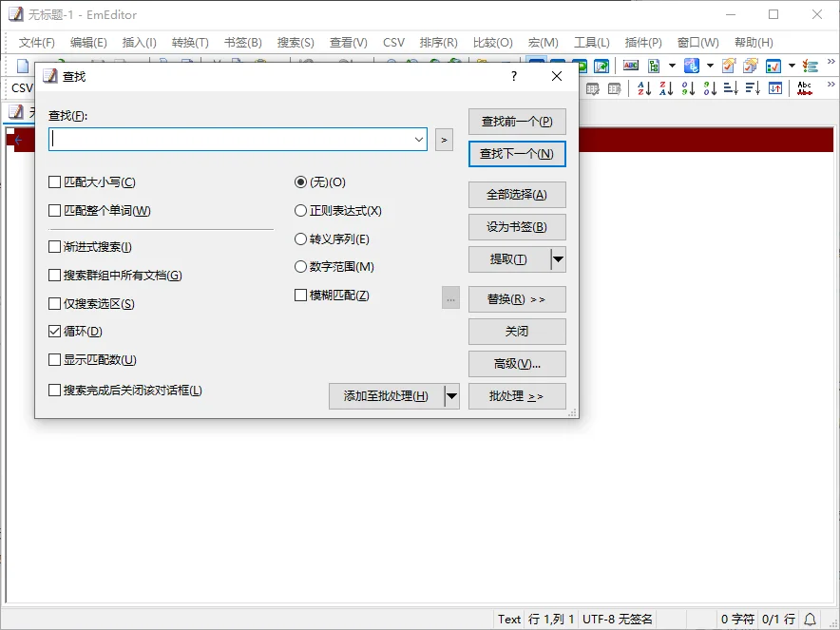Enable Match Case (匹配大小写) checkbox
Screen dimensions: 840x630
54,182
